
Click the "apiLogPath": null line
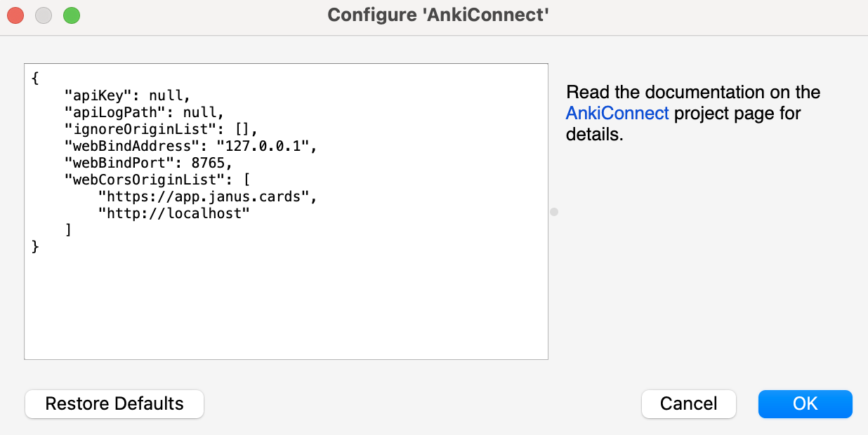[144, 112]
